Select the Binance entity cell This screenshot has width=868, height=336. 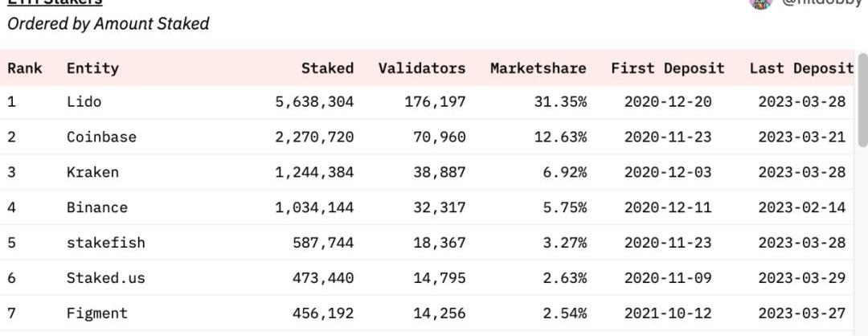click(x=96, y=207)
